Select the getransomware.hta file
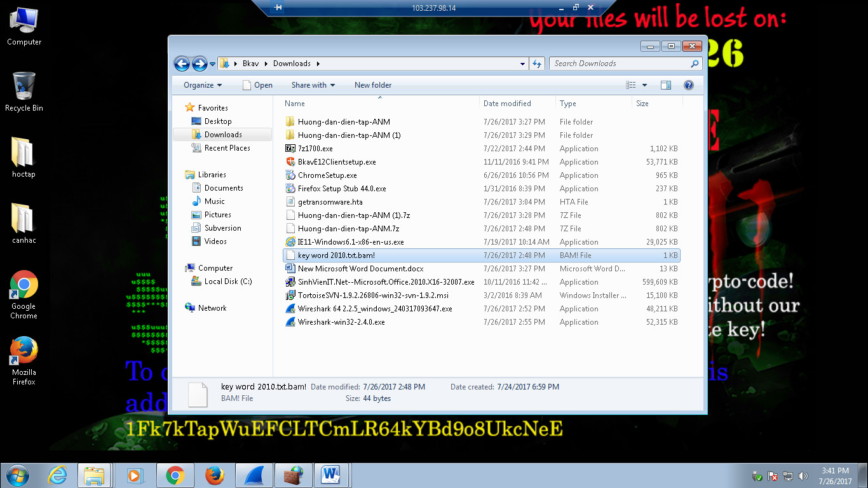868x488 pixels. pyautogui.click(x=482, y=202)
